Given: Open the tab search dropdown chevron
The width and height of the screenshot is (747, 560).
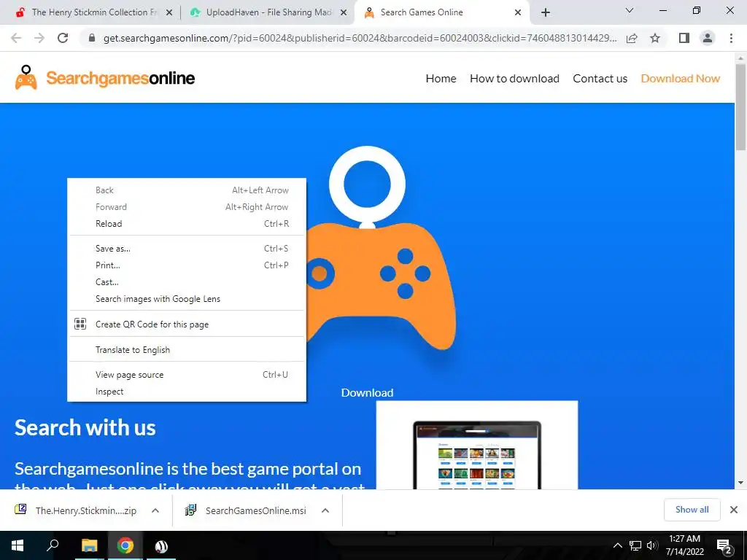Looking at the screenshot, I should (x=630, y=10).
